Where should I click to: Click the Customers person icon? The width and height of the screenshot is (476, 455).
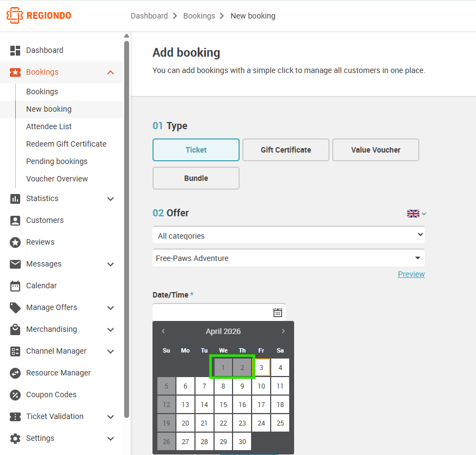[15, 221]
